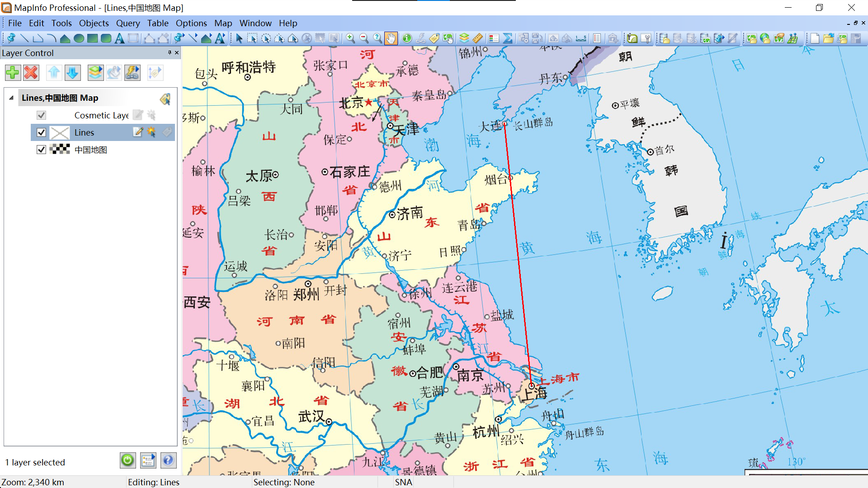Open Layer Display options dropdown button

pos(95,73)
